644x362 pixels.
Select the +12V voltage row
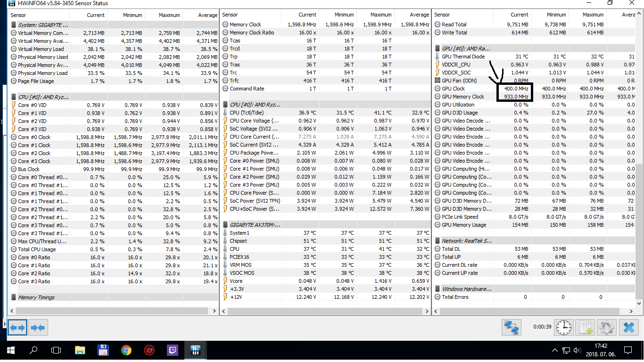325,297
